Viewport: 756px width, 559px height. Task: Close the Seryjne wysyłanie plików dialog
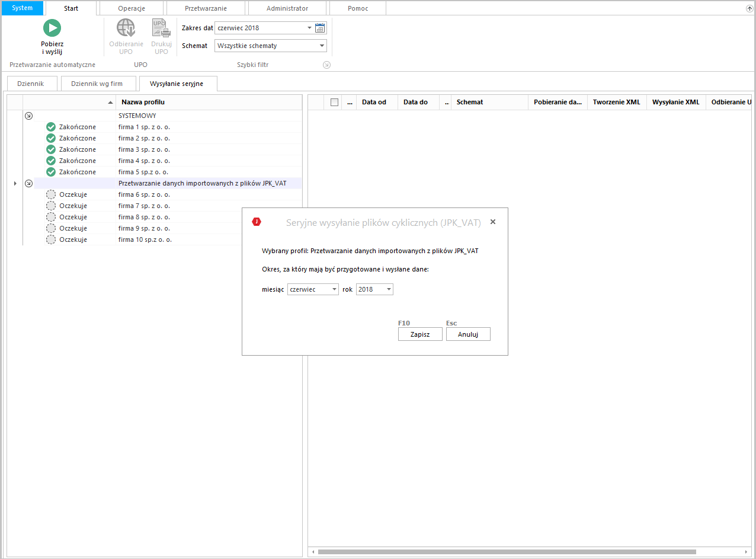pos(493,222)
